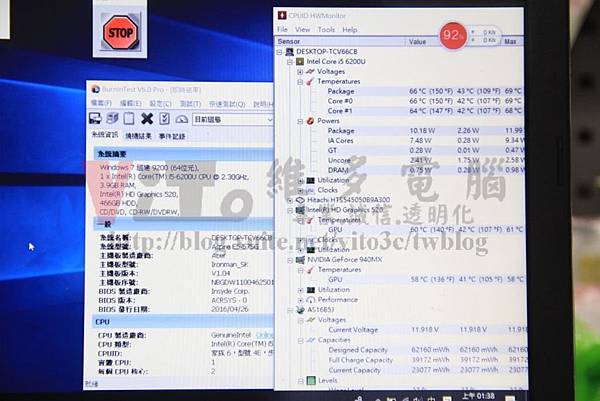600x401 pixels.
Task: Collapse the Intel Core i5 6200U node
Action: point(290,62)
